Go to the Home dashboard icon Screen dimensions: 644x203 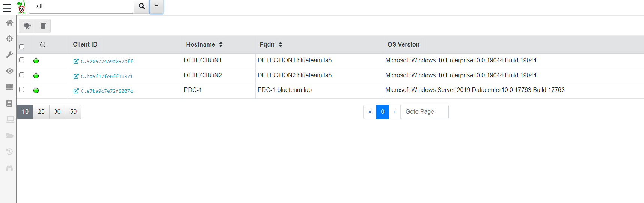(x=10, y=23)
